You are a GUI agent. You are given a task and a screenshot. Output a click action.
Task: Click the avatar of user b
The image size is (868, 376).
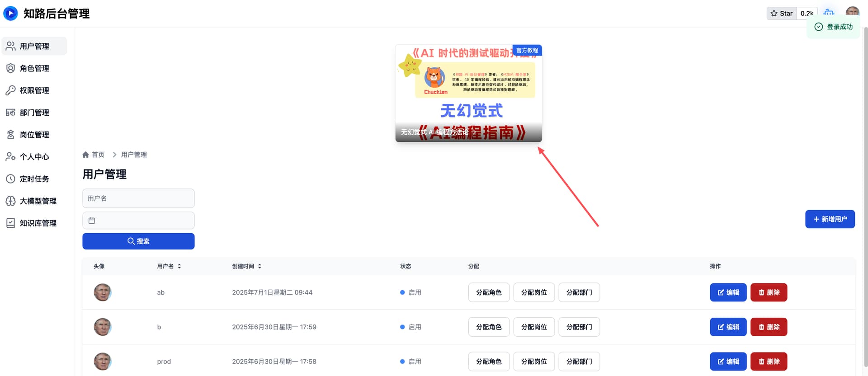[103, 327]
